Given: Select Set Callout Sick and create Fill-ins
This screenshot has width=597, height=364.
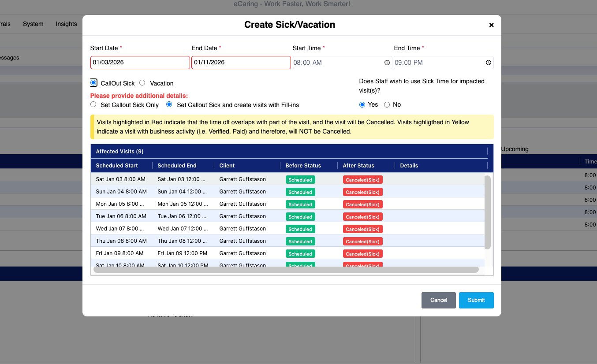Looking at the screenshot, I should point(169,104).
